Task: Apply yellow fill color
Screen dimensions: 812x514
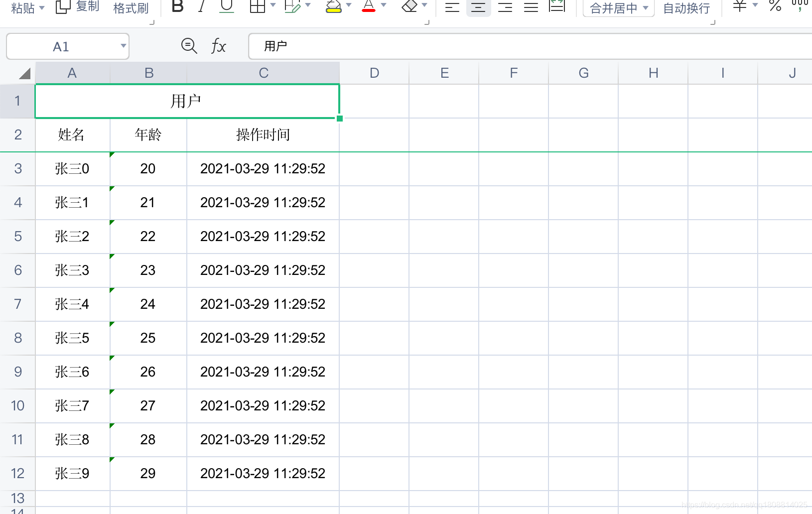Action: click(x=333, y=6)
